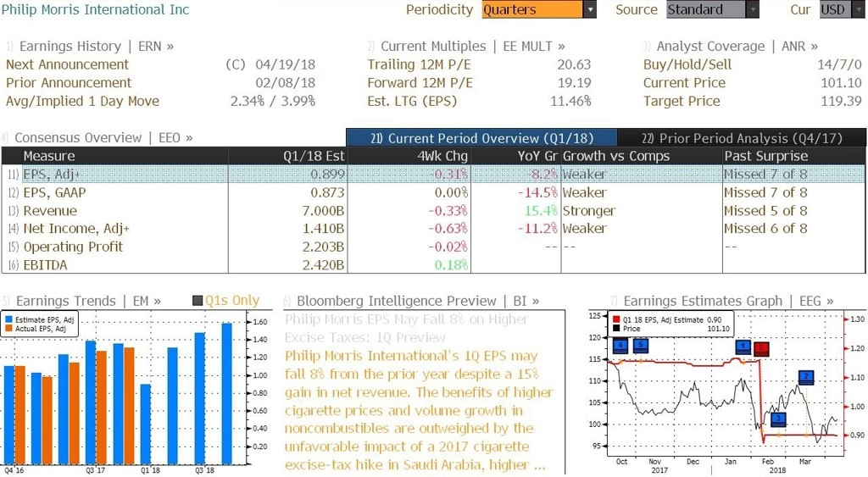868x477 pixels.
Task: Click Operating Profit estimate value 2.203B
Action: [x=323, y=247]
